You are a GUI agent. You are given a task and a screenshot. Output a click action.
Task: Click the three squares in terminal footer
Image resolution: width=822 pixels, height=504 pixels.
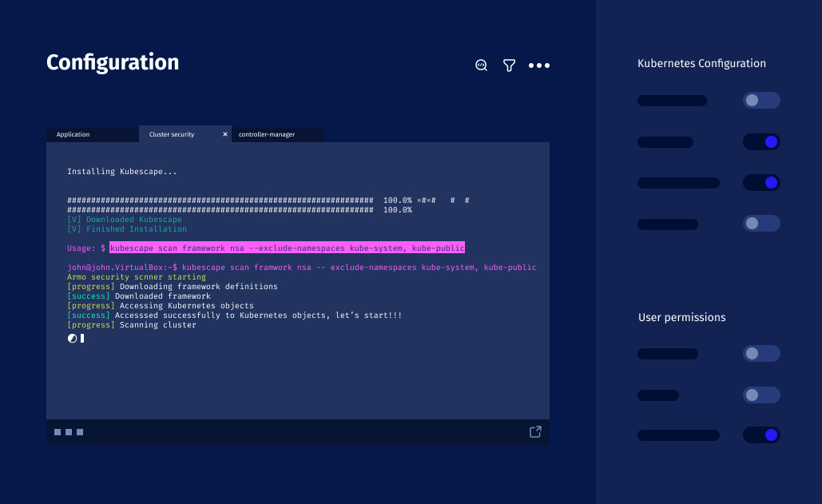69,432
